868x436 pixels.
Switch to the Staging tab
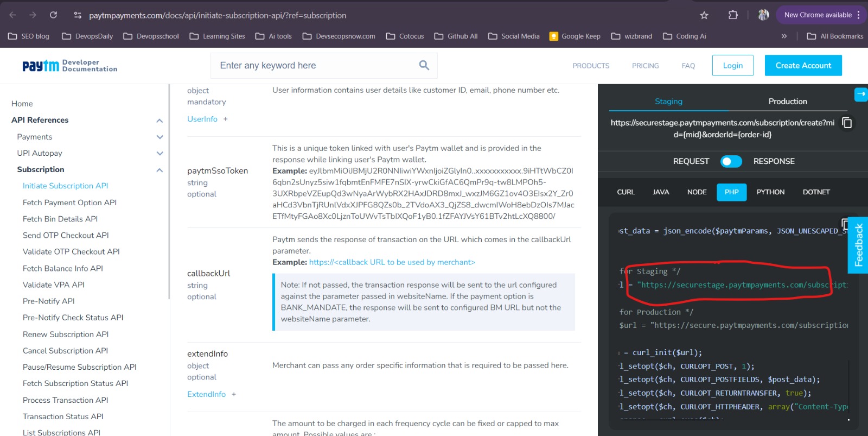tap(668, 102)
